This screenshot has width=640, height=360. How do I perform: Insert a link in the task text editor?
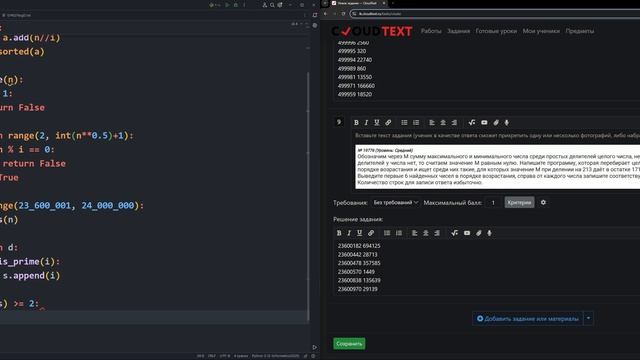coord(388,122)
